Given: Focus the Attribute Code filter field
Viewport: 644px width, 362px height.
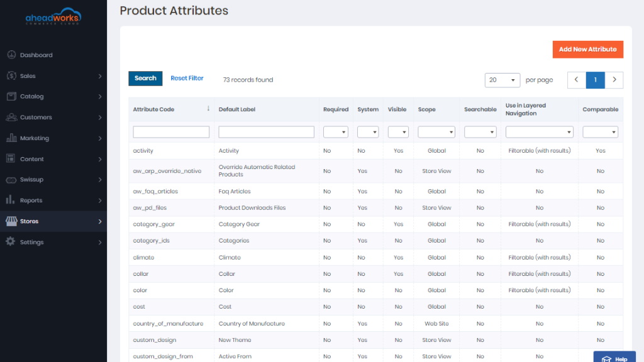Looking at the screenshot, I should click(x=171, y=132).
